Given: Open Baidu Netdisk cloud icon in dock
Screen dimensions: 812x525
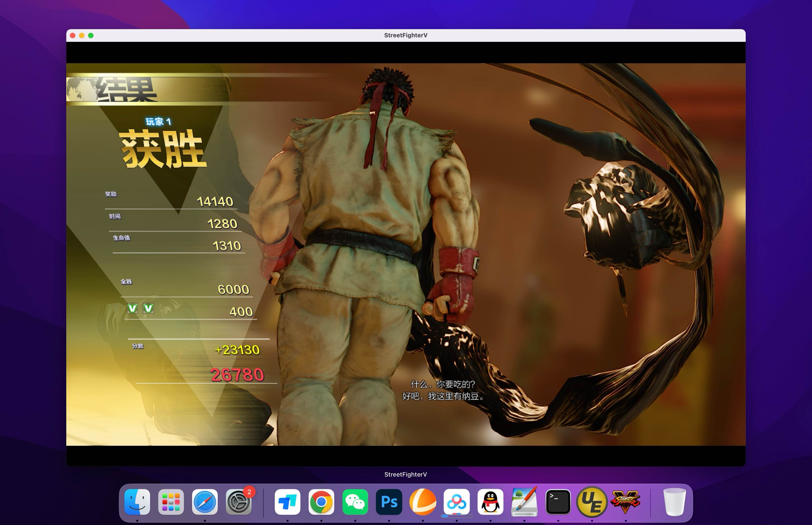Looking at the screenshot, I should click(456, 502).
